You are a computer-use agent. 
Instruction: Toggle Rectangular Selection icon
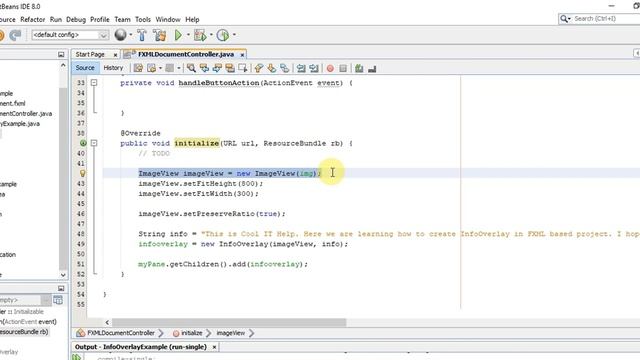(243, 68)
